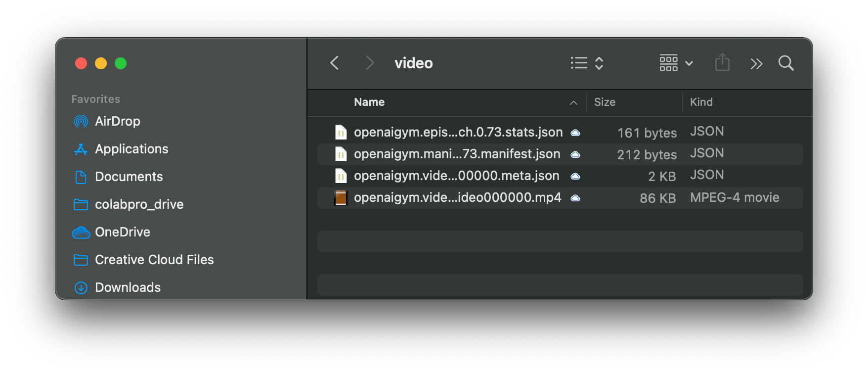Click the cloud status icon for manifest.json
This screenshot has width=868, height=373.
[575, 154]
